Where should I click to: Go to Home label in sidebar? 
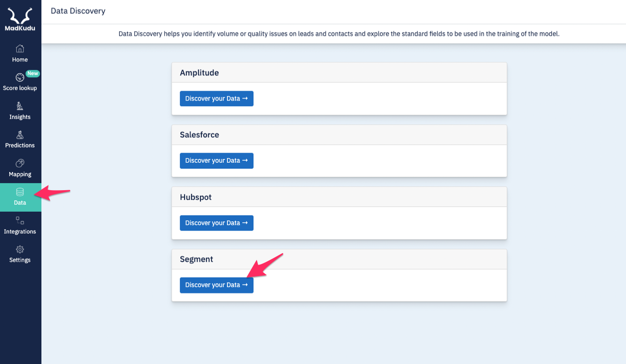pos(20,60)
